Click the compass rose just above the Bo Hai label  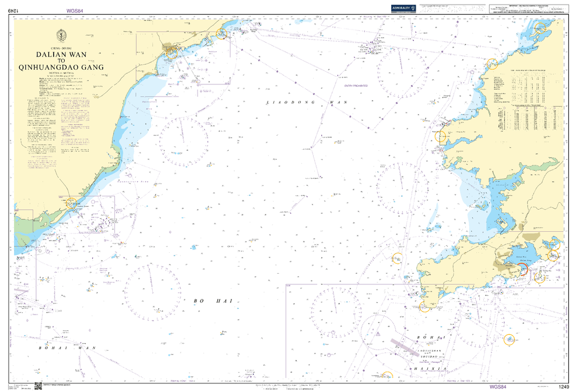153,293
